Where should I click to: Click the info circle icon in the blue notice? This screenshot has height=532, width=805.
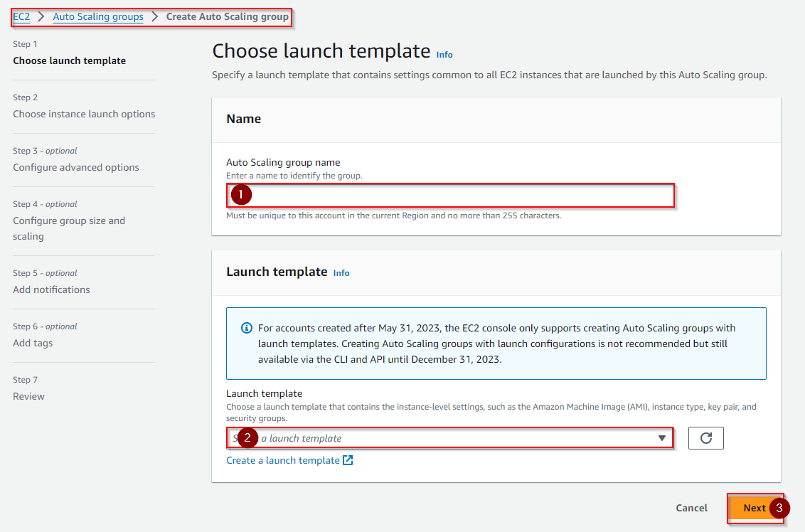click(x=247, y=328)
